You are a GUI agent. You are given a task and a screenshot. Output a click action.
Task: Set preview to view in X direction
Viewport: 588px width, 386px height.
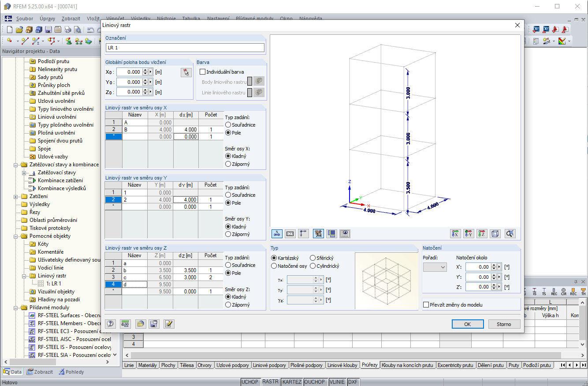[x=456, y=233]
